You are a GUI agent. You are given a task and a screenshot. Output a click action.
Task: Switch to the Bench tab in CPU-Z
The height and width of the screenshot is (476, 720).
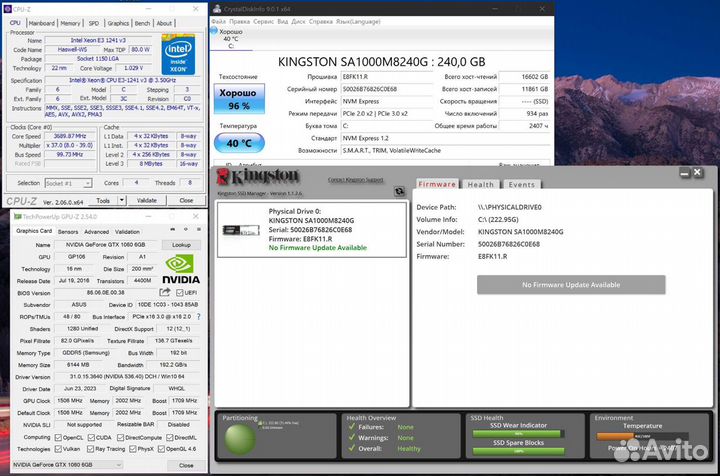point(142,23)
